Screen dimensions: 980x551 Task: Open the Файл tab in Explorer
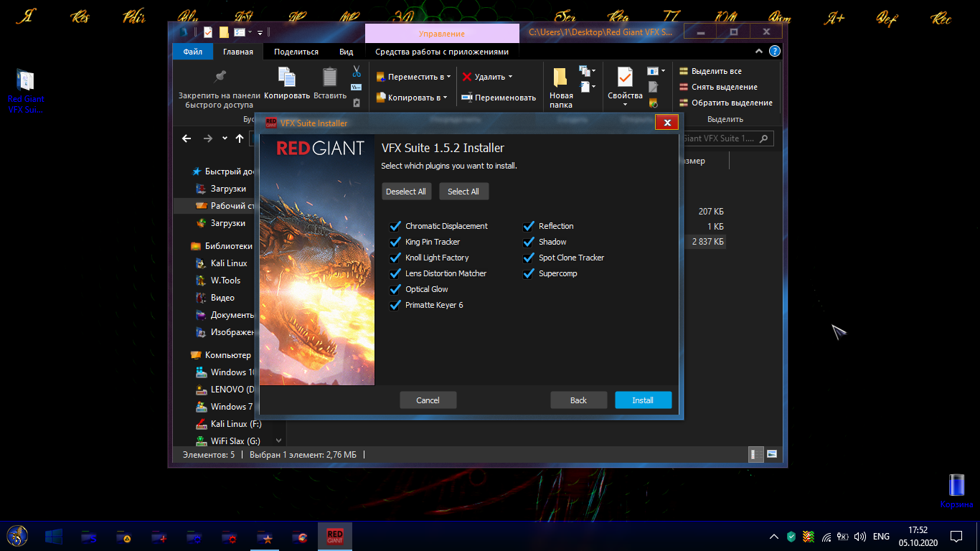click(x=193, y=52)
